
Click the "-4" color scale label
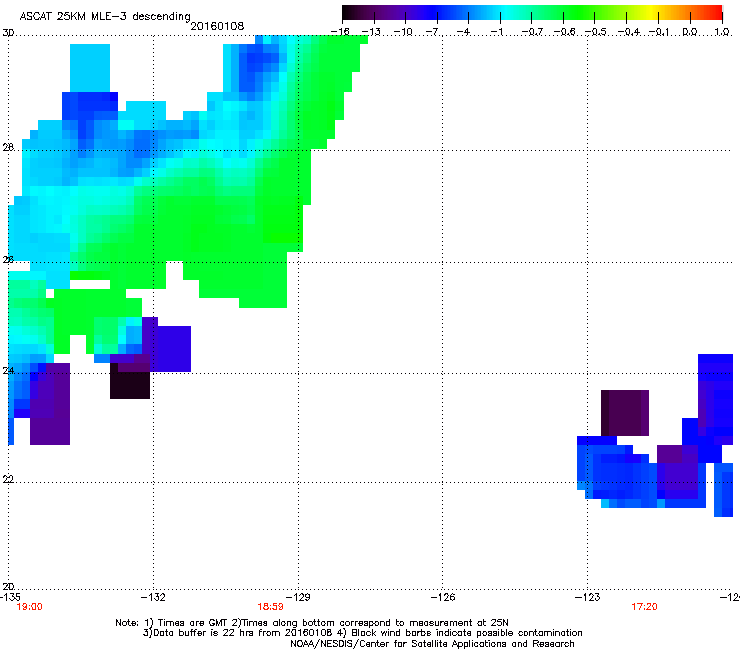tap(465, 32)
